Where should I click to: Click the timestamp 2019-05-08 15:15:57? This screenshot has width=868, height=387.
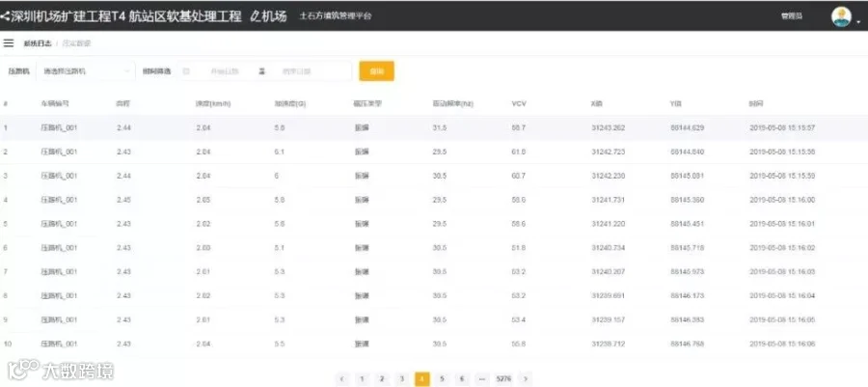782,128
